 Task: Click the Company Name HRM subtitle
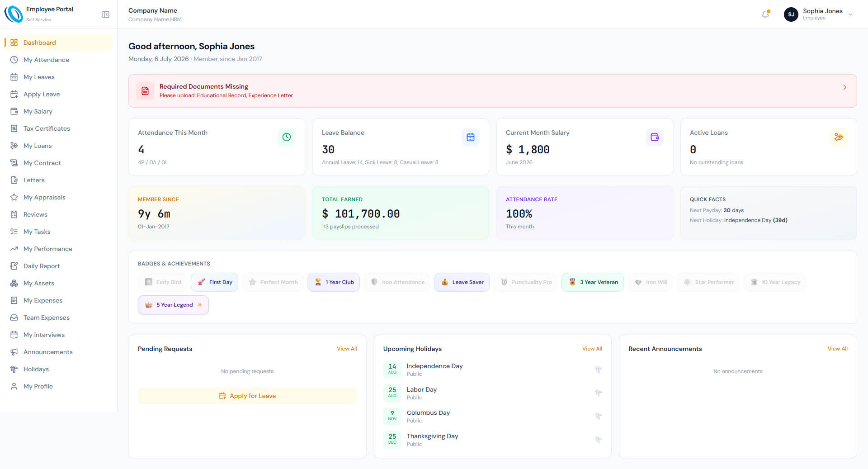[155, 19]
